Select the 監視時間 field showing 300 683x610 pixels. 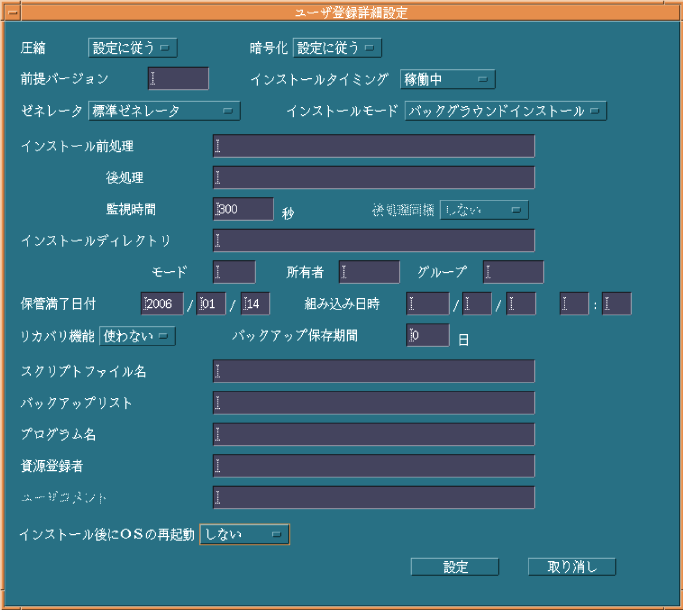click(x=244, y=209)
